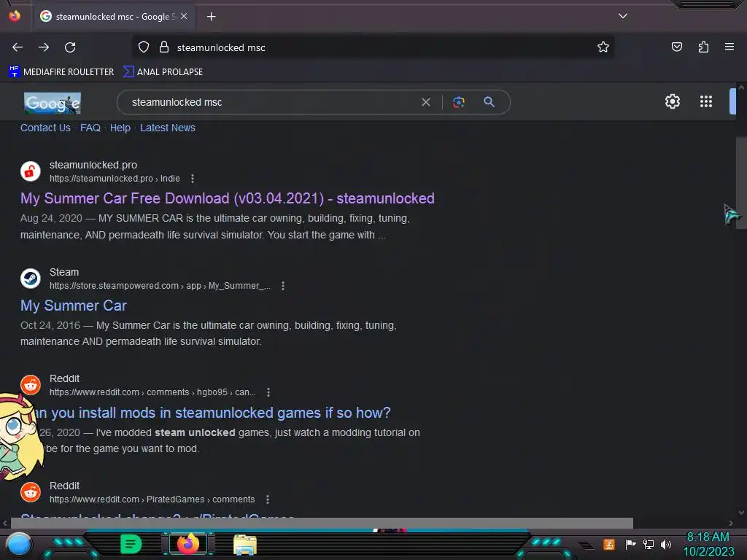Open tracking protection shield icon
747x560 pixels.
click(144, 47)
